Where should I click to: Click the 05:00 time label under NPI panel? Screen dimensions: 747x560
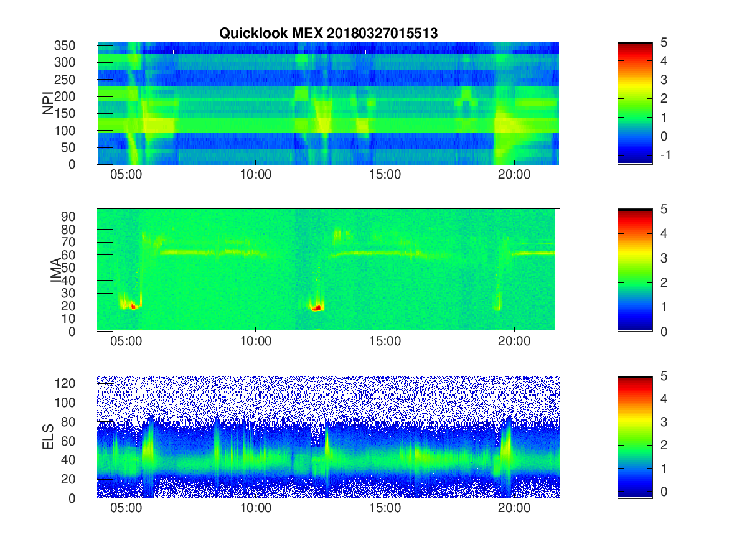click(126, 175)
